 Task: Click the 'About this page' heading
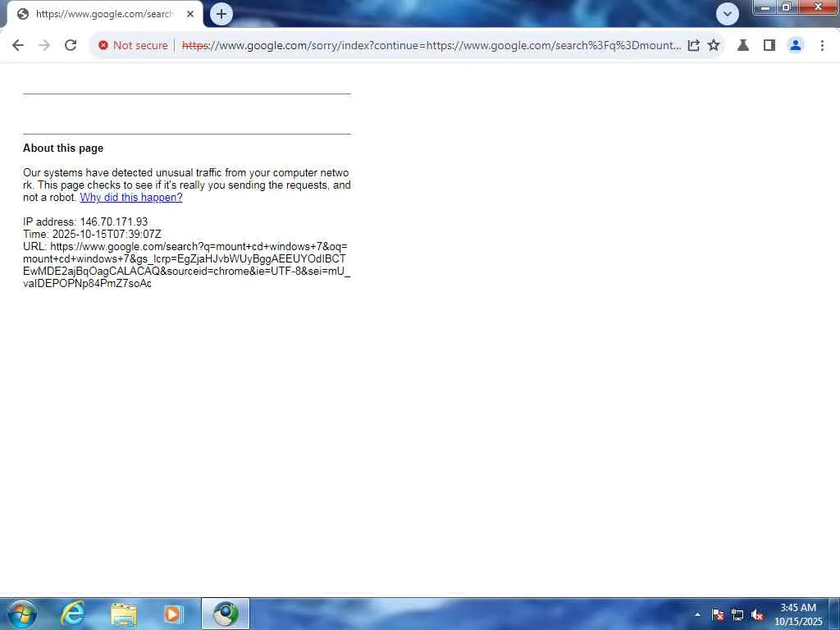click(x=63, y=148)
